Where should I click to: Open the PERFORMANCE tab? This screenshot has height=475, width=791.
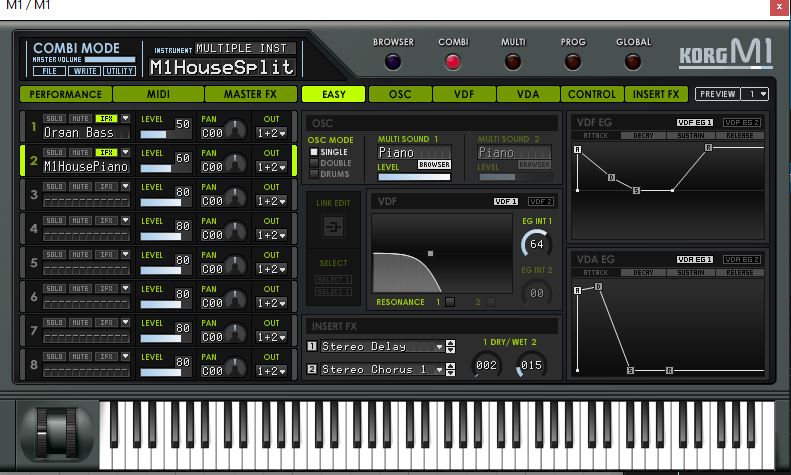click(x=66, y=94)
